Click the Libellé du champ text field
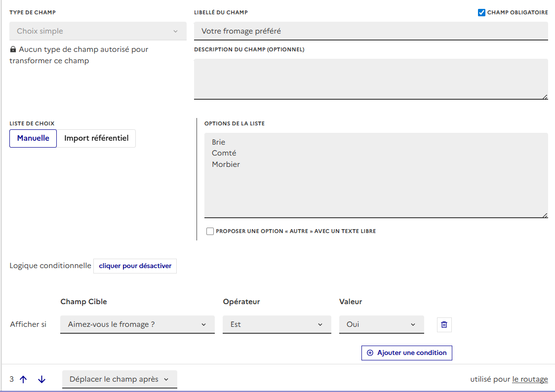This screenshot has height=392, width=555. [370, 31]
